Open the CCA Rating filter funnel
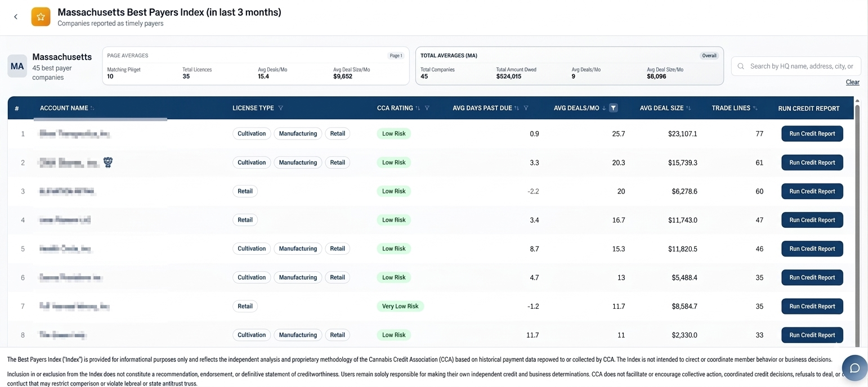Image resolution: width=868 pixels, height=387 pixels. coord(427,108)
